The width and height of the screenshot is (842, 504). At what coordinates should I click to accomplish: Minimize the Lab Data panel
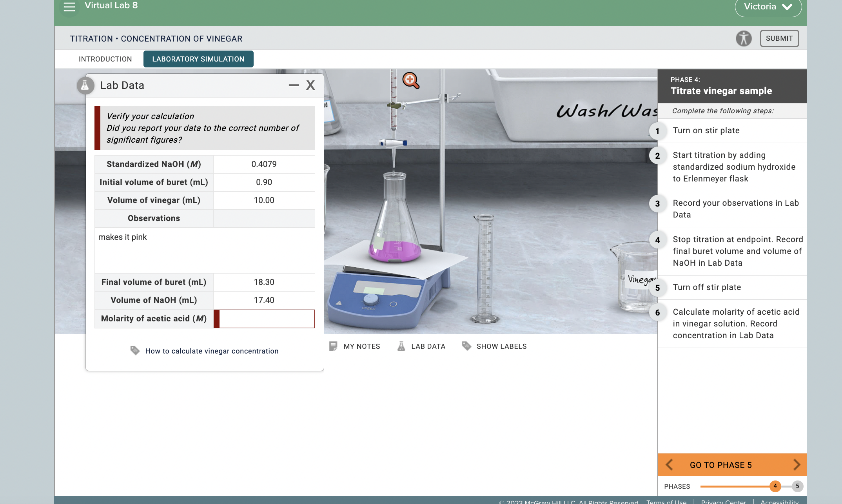tap(294, 85)
